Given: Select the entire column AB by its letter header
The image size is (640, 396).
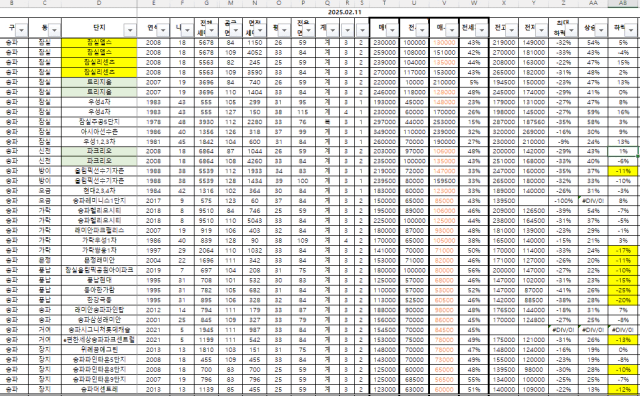Looking at the screenshot, I should pyautogui.click(x=623, y=3).
